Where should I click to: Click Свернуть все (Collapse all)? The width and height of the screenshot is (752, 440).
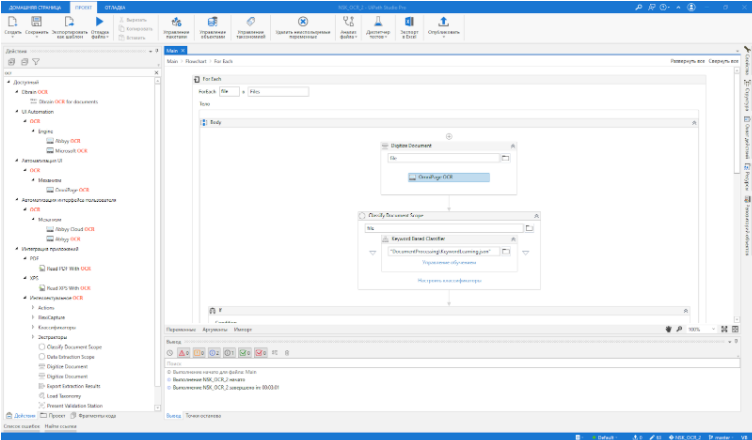(723, 61)
